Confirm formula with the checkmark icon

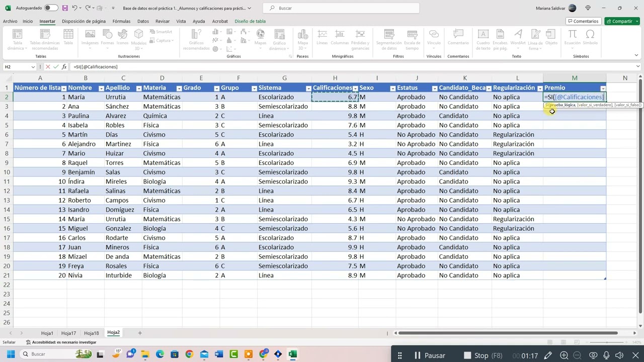(56, 66)
